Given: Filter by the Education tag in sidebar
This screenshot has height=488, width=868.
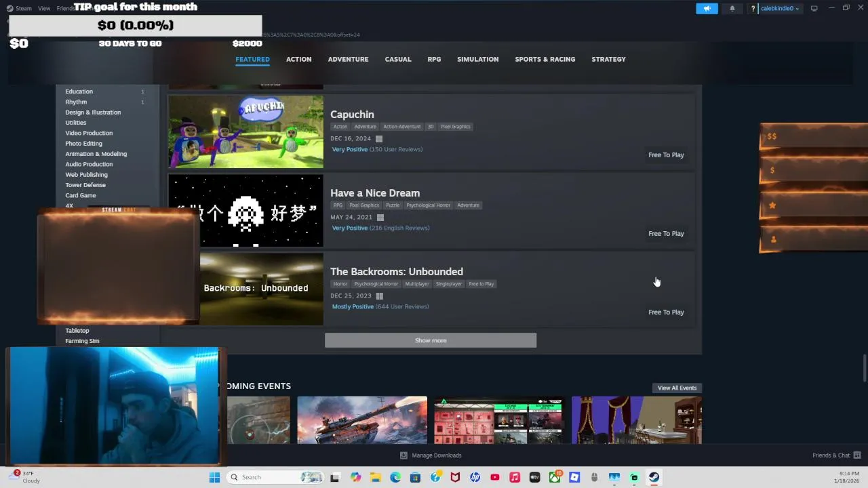Looking at the screenshot, I should click(x=79, y=91).
